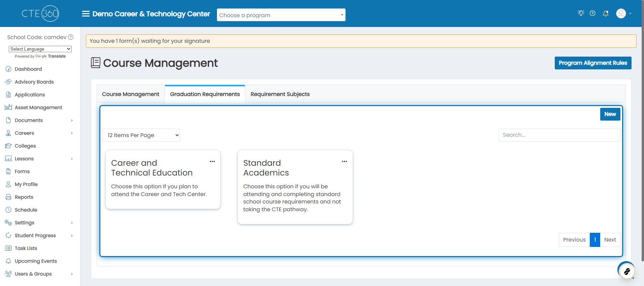Open Colleges from the sidebar

tap(25, 146)
